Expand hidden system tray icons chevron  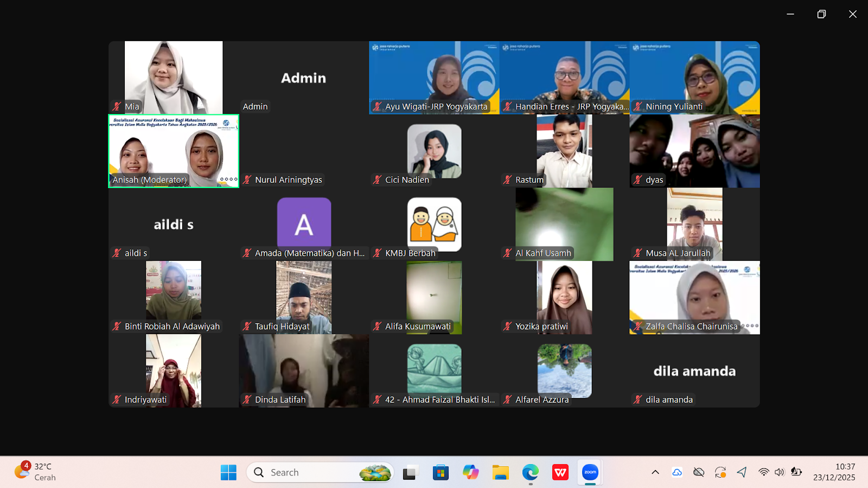click(x=655, y=472)
